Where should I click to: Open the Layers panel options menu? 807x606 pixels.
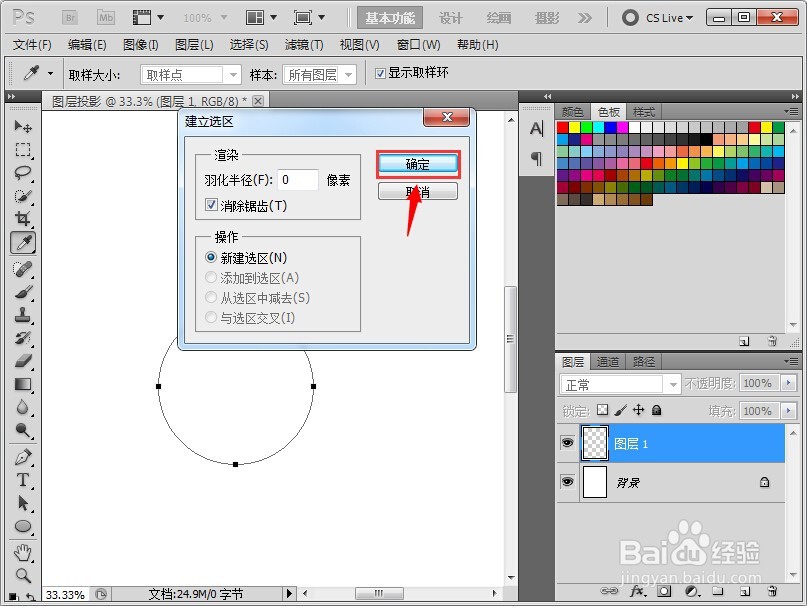pyautogui.click(x=792, y=361)
